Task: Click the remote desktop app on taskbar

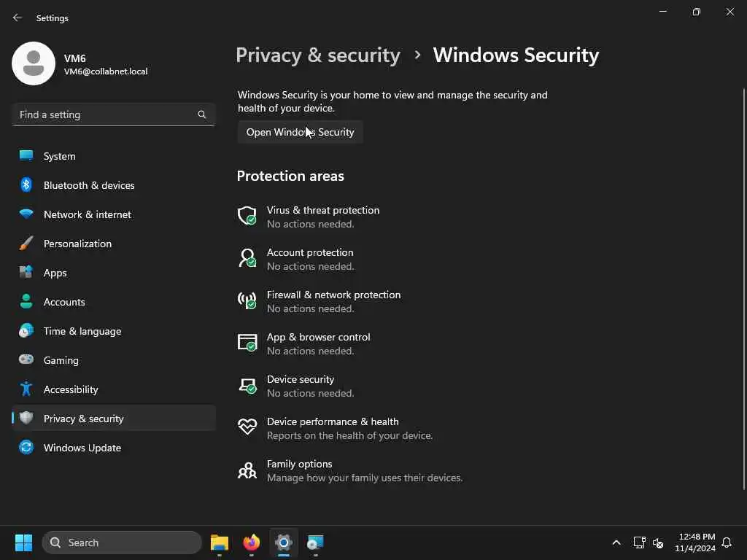Action: (315, 542)
